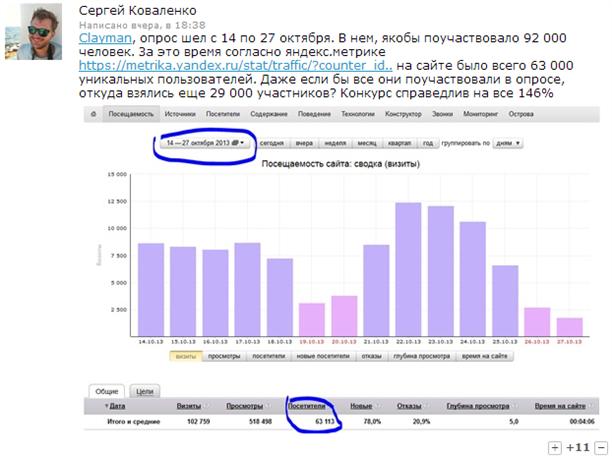Click the pink bar for 19.10.13
The image size is (612, 456).
click(311, 320)
